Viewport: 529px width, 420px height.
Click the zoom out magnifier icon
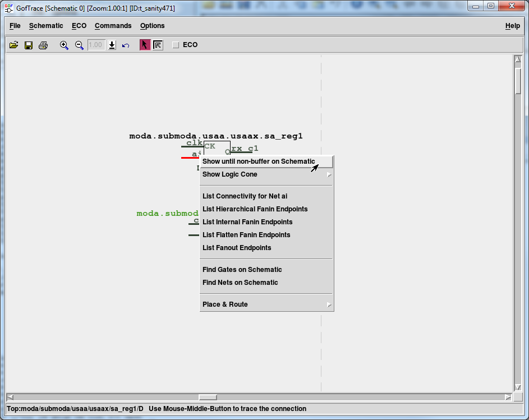click(79, 45)
